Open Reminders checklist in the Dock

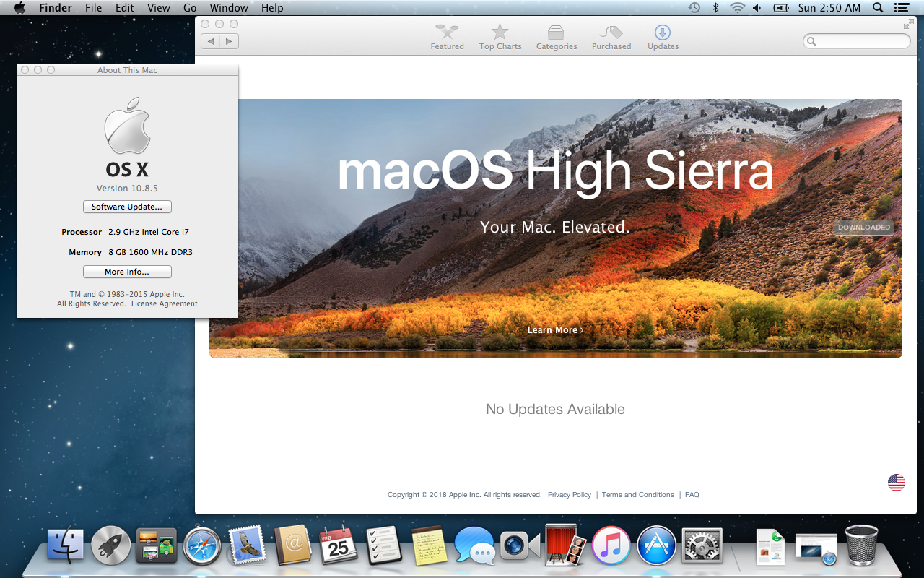(383, 545)
